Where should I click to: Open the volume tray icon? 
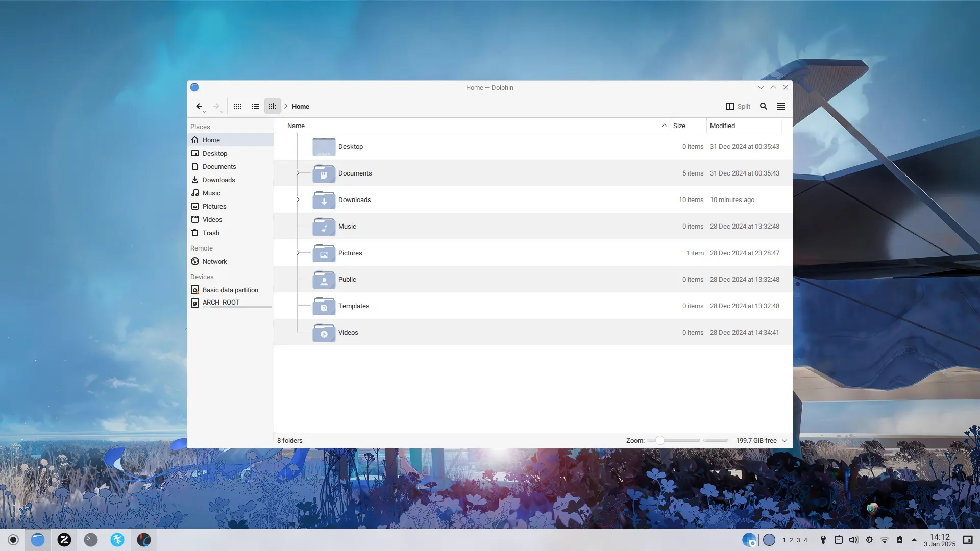(x=853, y=540)
